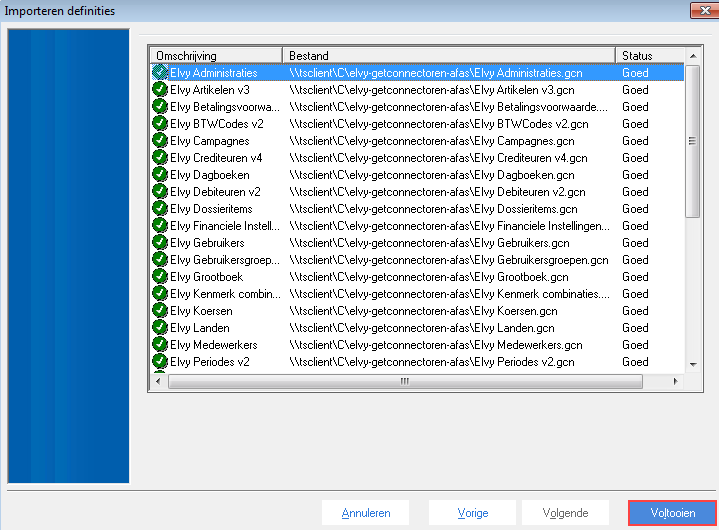719x530 pixels.
Task: Click the vertical scrollbar thumb
Action: 693,141
